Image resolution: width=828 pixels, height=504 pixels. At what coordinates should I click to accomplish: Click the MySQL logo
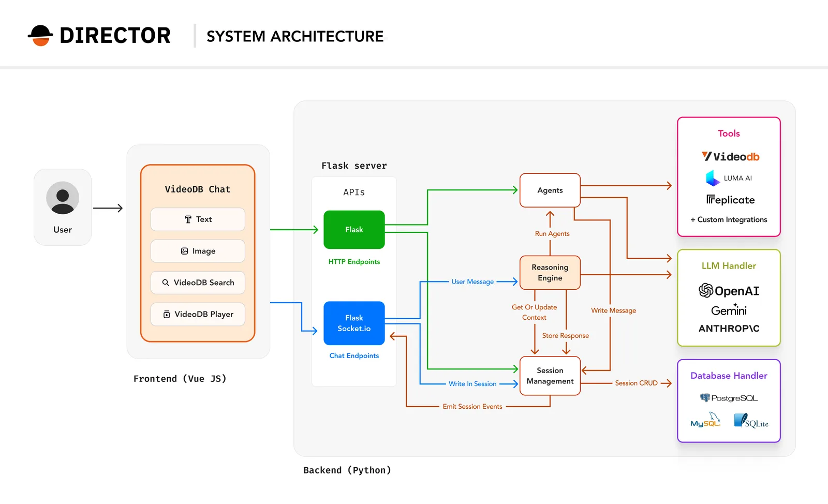pos(705,420)
